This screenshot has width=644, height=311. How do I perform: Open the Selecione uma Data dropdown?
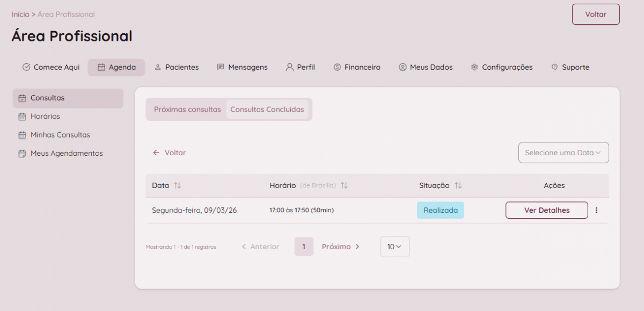click(563, 153)
